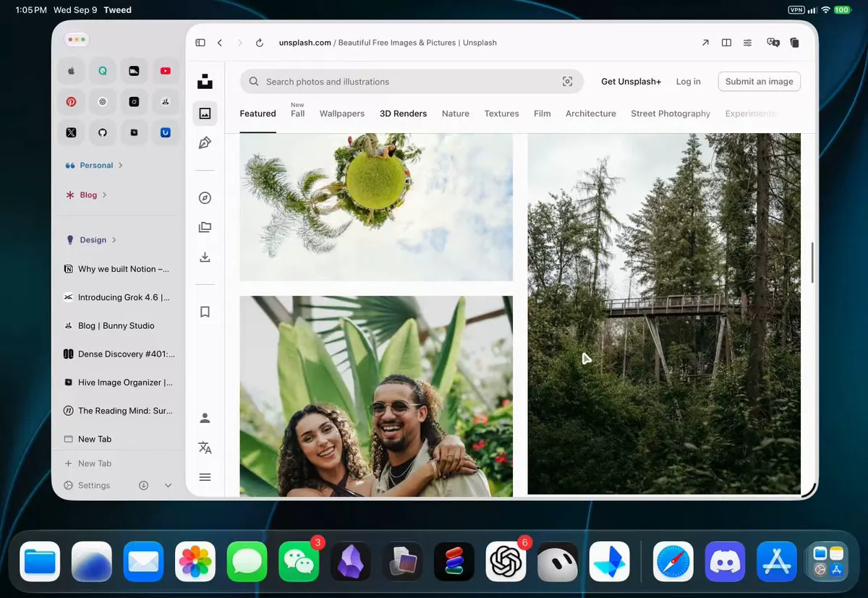The width and height of the screenshot is (868, 598).
Task: Click the visual search camera icon
Action: tap(568, 82)
